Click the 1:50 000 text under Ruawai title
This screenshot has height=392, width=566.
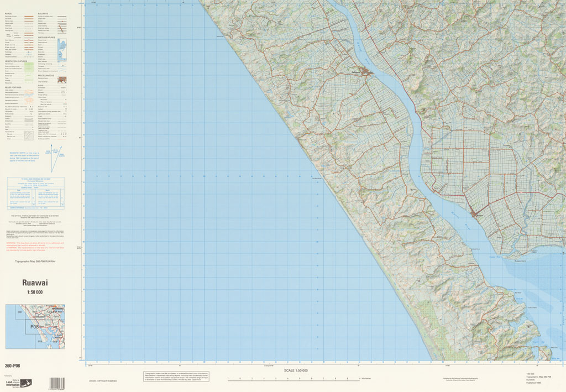coord(35,292)
